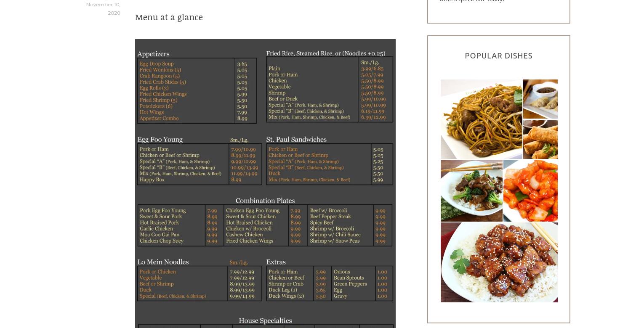This screenshot has width=644, height=328.
Task: Click the Popular Dishes widget title
Action: pyautogui.click(x=499, y=56)
